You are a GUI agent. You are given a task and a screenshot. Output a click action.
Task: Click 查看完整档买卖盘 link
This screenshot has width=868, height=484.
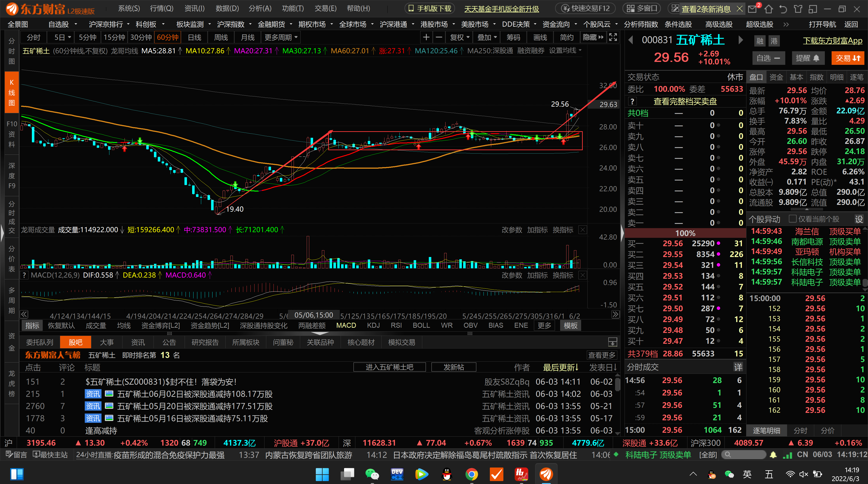click(x=685, y=101)
